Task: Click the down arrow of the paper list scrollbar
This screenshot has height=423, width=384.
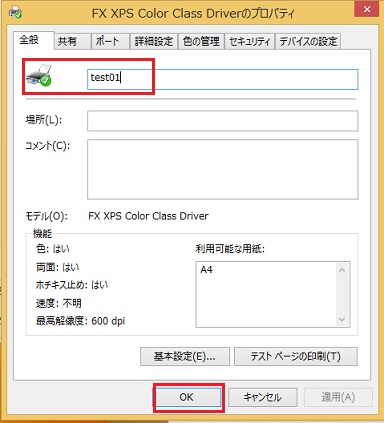Action: [x=342, y=319]
